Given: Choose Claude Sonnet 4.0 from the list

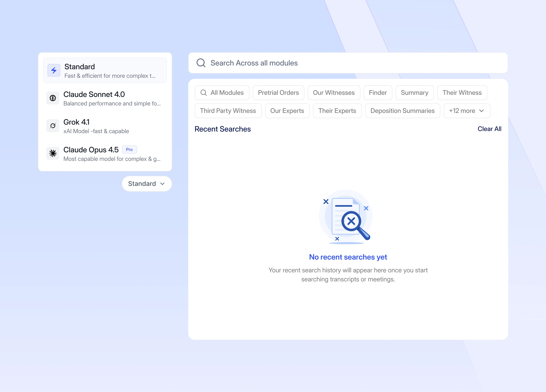Looking at the screenshot, I should [105, 98].
